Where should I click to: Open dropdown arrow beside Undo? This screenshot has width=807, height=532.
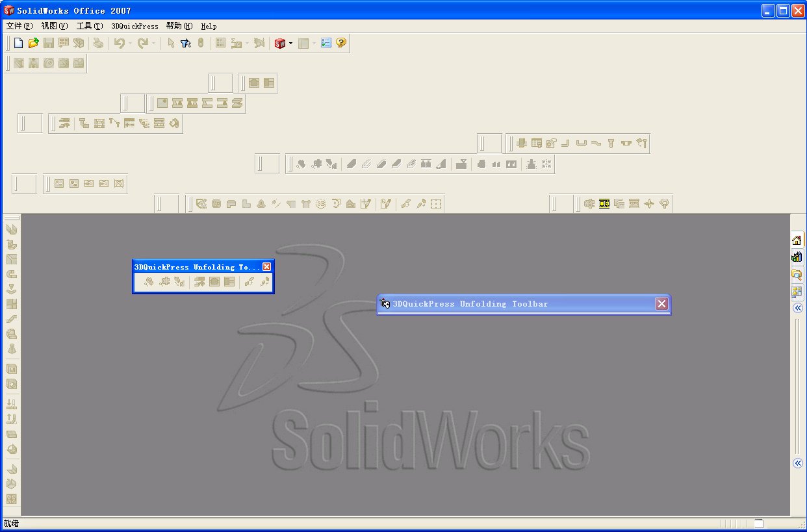point(130,44)
